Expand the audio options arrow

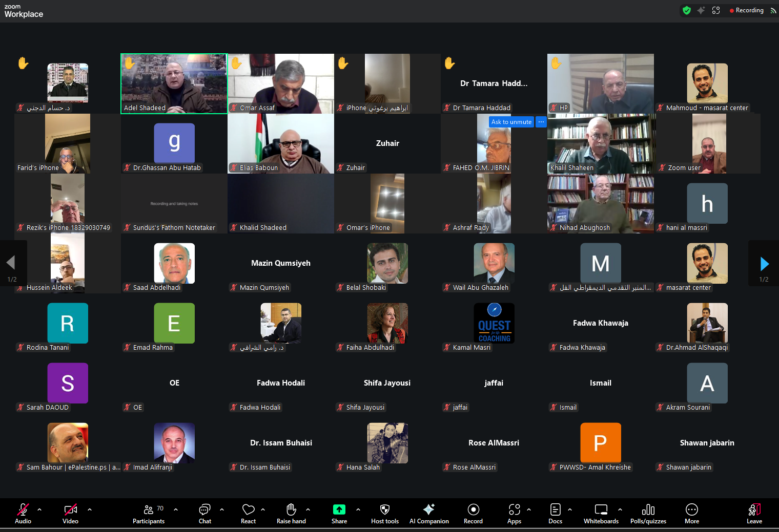39,509
